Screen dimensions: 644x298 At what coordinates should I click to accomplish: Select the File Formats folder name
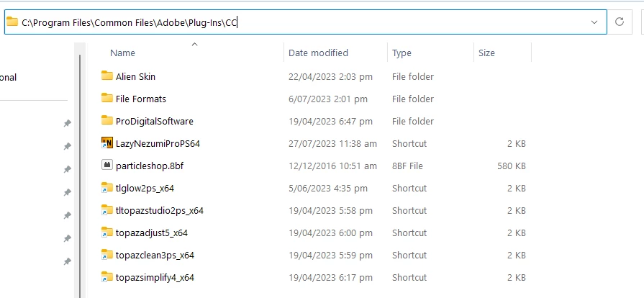(x=141, y=99)
